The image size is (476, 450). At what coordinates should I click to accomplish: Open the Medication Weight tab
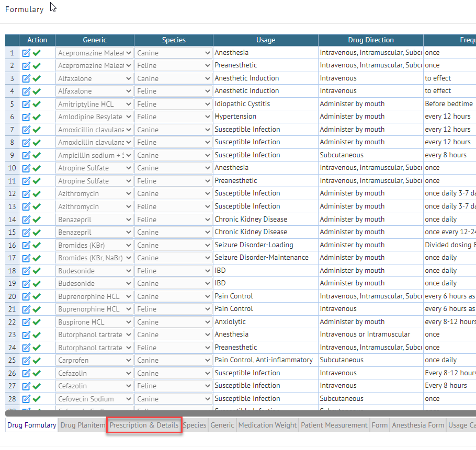pos(267,425)
